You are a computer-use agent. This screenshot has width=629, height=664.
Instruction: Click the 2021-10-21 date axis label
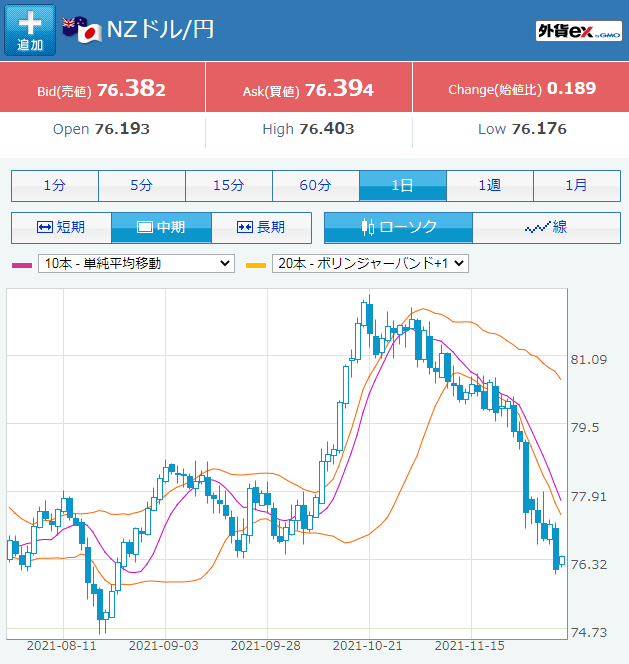click(x=368, y=646)
